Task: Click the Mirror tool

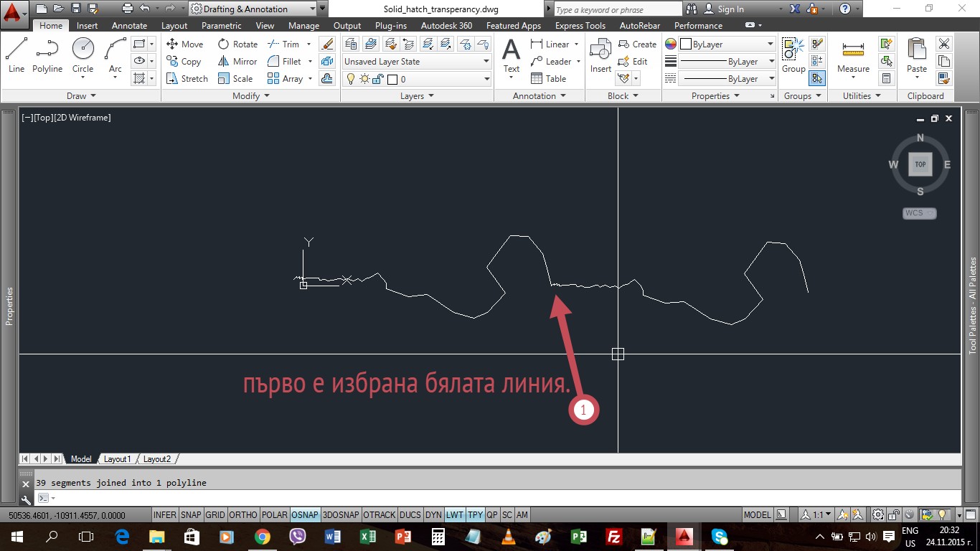Action: point(237,62)
